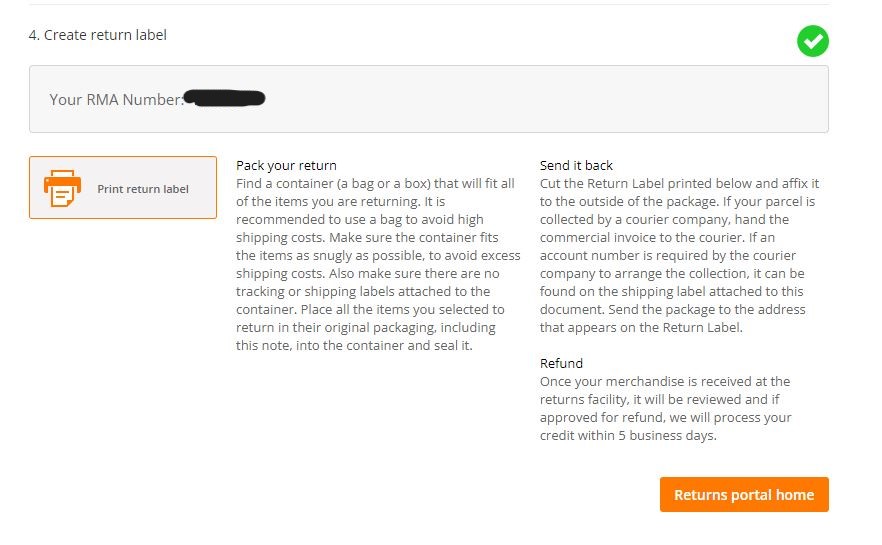Click the green checkmark completion icon
The height and width of the screenshot is (545, 882).
pos(812,41)
